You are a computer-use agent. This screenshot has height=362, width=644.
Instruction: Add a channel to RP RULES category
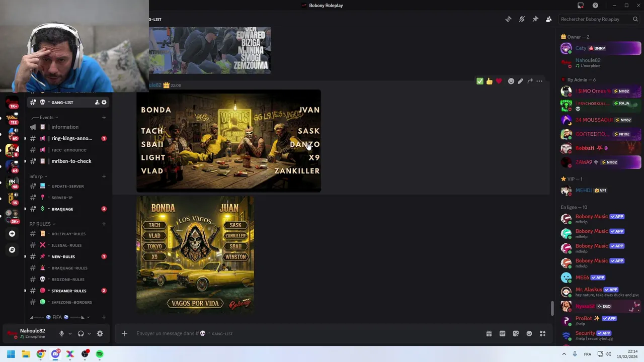pos(104,224)
